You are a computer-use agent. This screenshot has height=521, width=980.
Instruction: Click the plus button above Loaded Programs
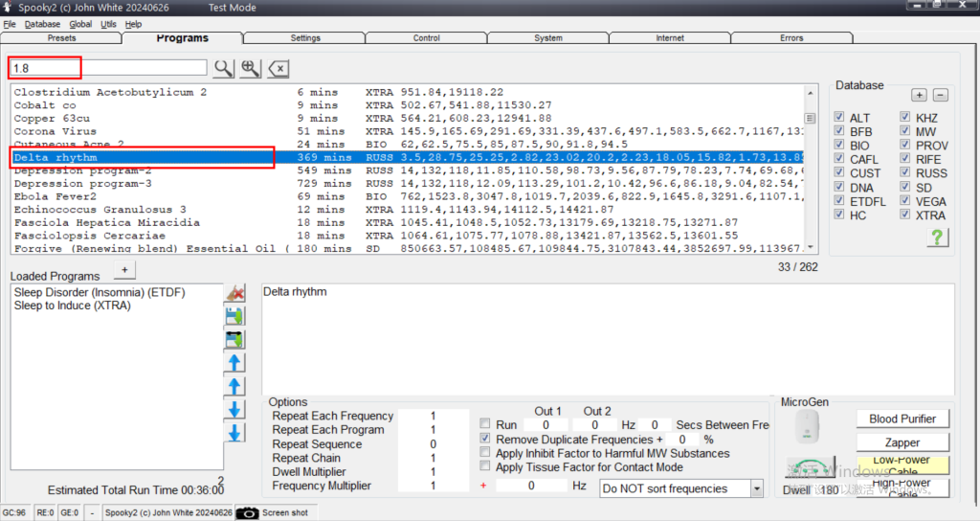tap(122, 270)
